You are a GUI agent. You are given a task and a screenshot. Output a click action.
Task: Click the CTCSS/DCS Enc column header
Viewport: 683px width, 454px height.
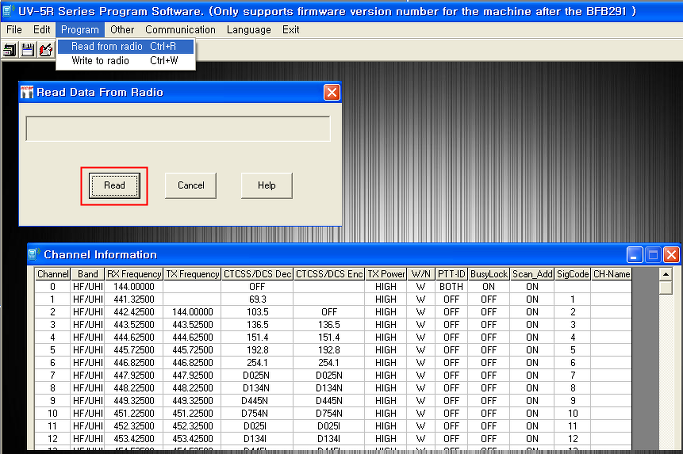click(329, 274)
